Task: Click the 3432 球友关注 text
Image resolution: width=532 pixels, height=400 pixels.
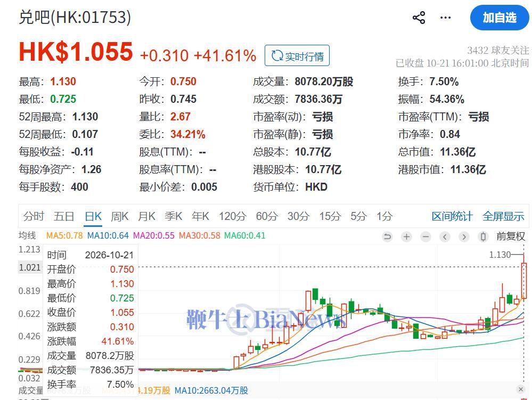Action: click(x=498, y=51)
